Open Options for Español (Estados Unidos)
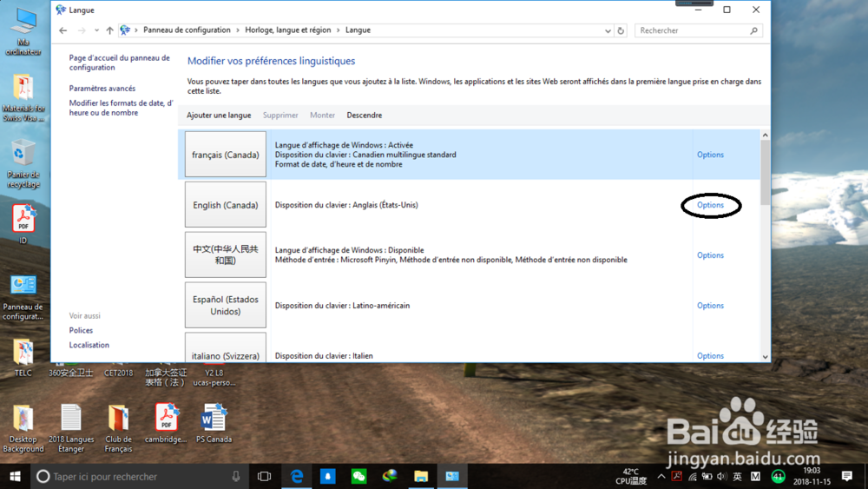868x489 pixels. point(710,306)
